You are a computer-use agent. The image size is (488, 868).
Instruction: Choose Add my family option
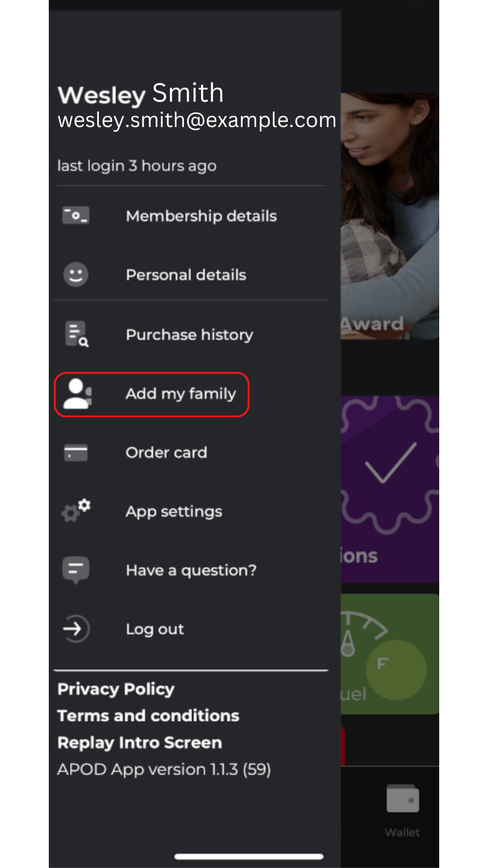point(181,394)
